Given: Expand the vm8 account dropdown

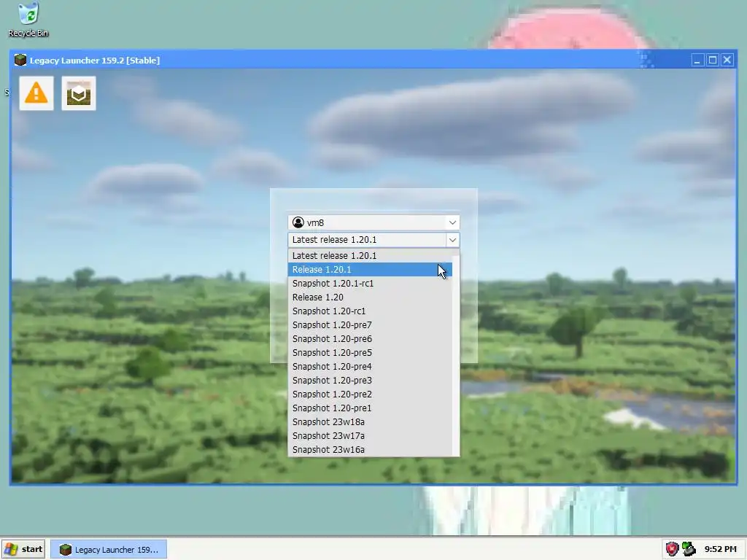Looking at the screenshot, I should pos(452,222).
